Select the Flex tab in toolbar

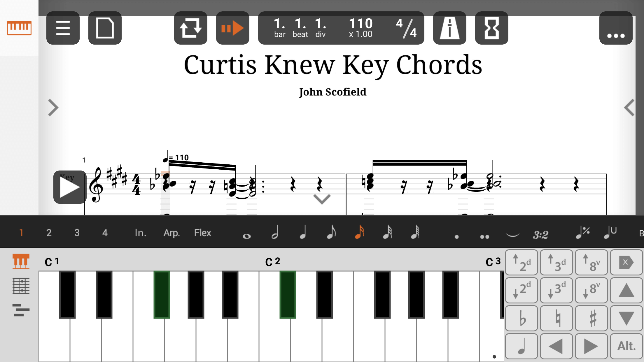tap(203, 233)
